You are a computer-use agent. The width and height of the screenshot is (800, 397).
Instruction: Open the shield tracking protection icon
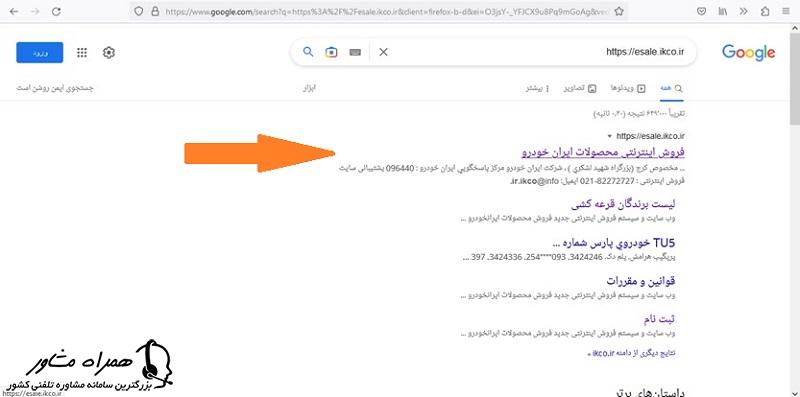tap(139, 11)
